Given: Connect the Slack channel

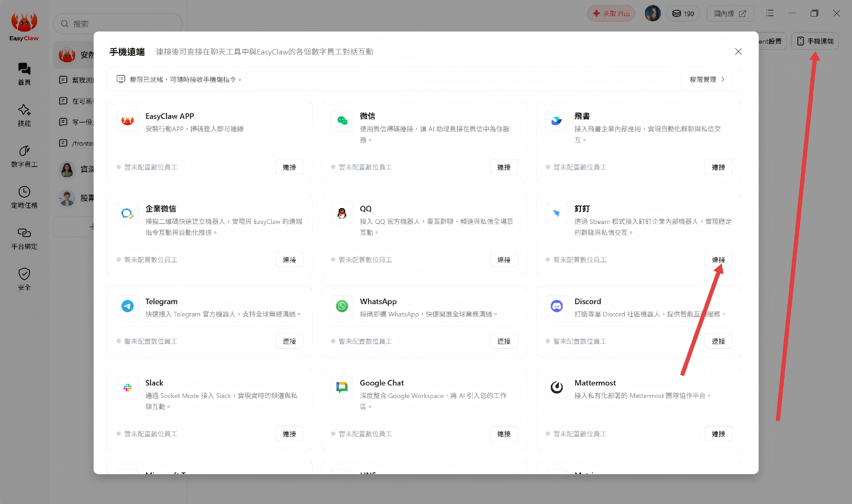Looking at the screenshot, I should 289,434.
